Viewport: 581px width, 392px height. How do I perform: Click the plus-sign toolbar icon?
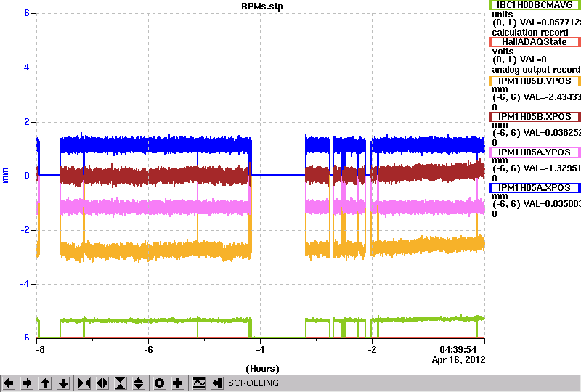(x=178, y=383)
